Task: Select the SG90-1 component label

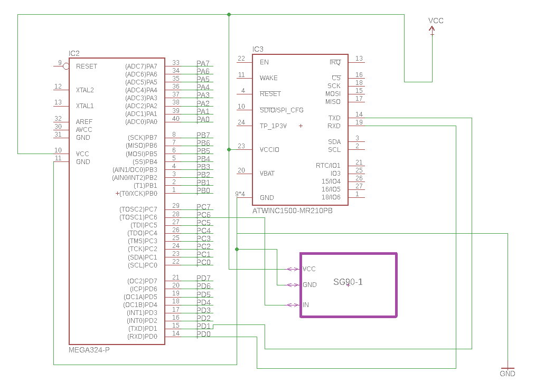Action: 348,282
